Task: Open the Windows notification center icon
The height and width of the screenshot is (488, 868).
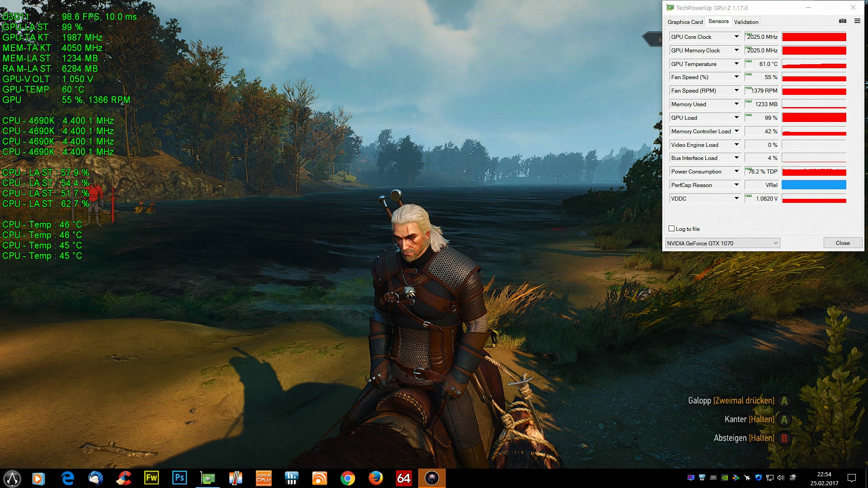Action: 852,478
